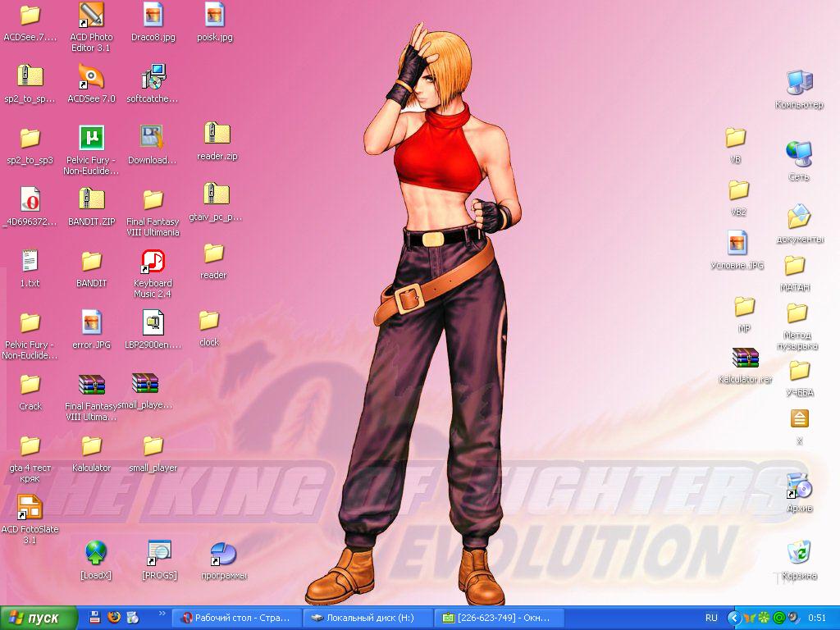Select the reader folder
This screenshot has height=630, width=840.
pos(213,253)
